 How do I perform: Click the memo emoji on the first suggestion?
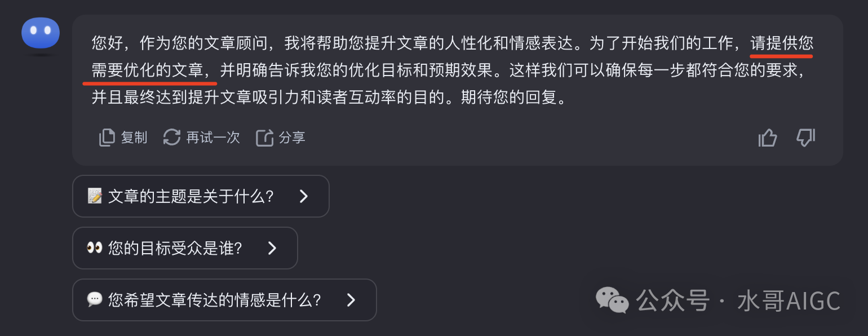point(95,196)
